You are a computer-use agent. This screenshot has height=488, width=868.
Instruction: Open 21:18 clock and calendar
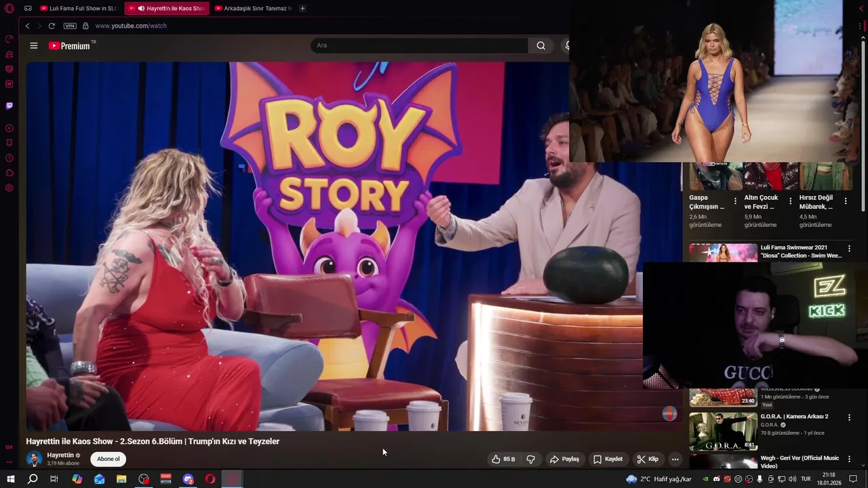pos(828,479)
